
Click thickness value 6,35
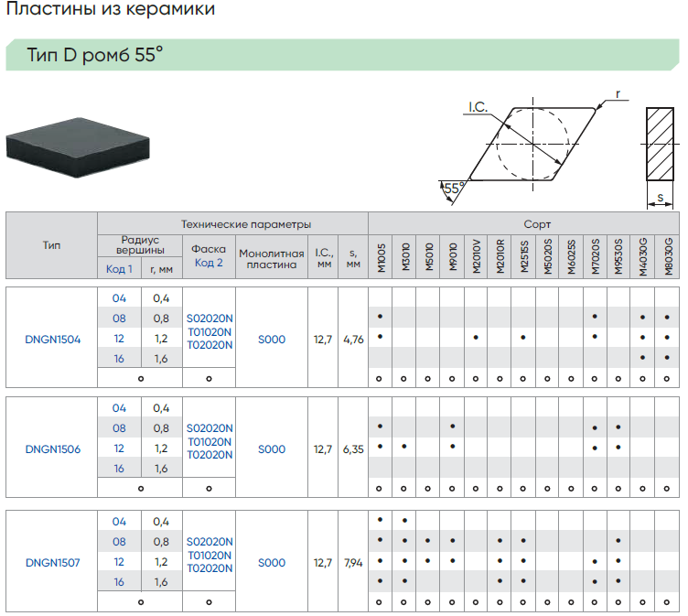tap(353, 449)
